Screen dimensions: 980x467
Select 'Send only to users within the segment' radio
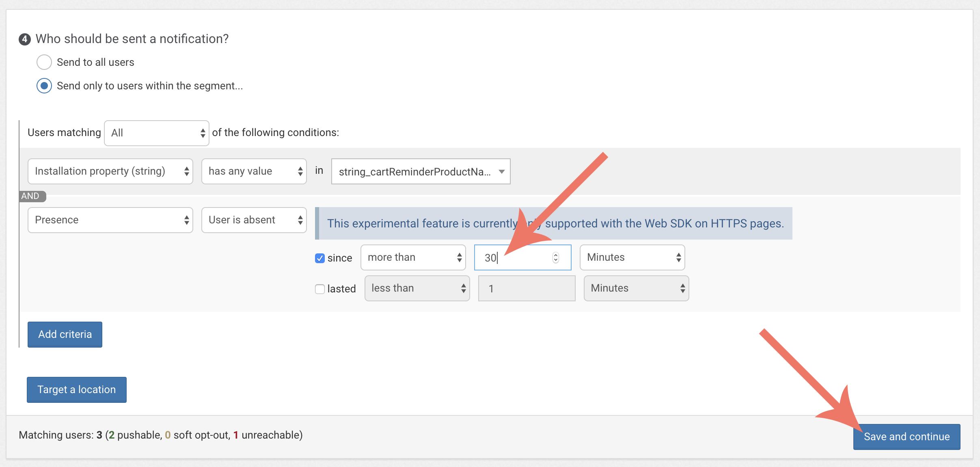[x=44, y=86]
